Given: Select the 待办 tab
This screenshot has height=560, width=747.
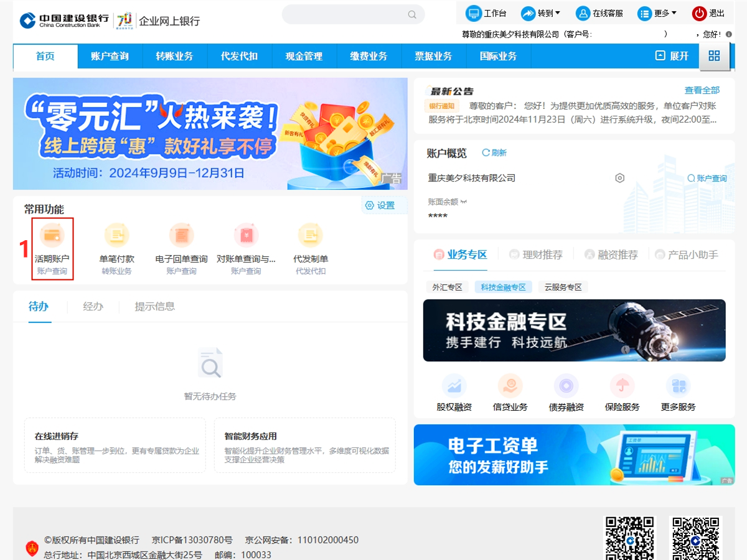Looking at the screenshot, I should [39, 306].
